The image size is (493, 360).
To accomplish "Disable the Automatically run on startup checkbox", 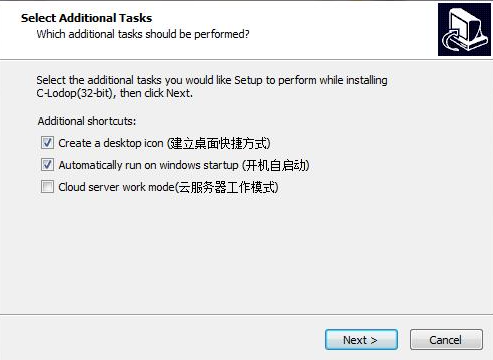I will tap(47, 165).
